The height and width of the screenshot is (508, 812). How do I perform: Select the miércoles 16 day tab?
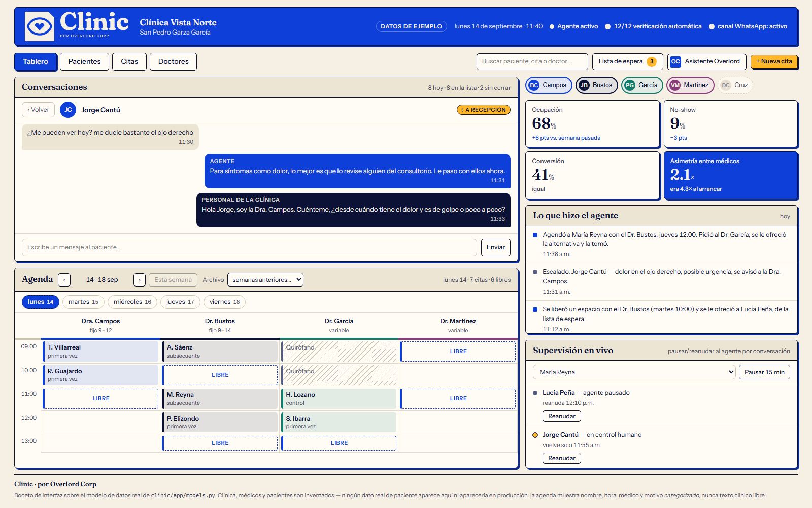132,302
